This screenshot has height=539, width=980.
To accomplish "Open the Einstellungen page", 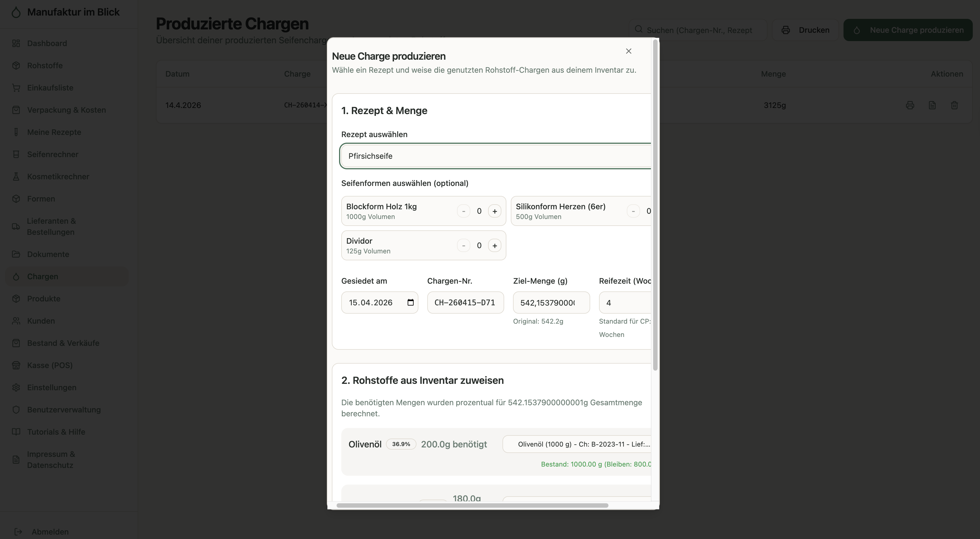I will (x=67, y=387).
